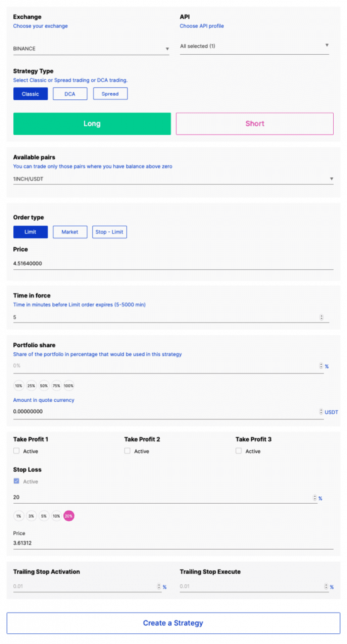
Task: Enable Take Profit 3 Active checkbox
Action: (239, 451)
